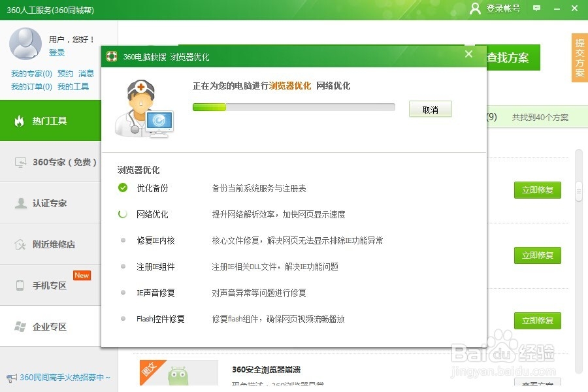
Task: Click the 360安全浏览器崩溃 title
Action: pyautogui.click(x=266, y=370)
